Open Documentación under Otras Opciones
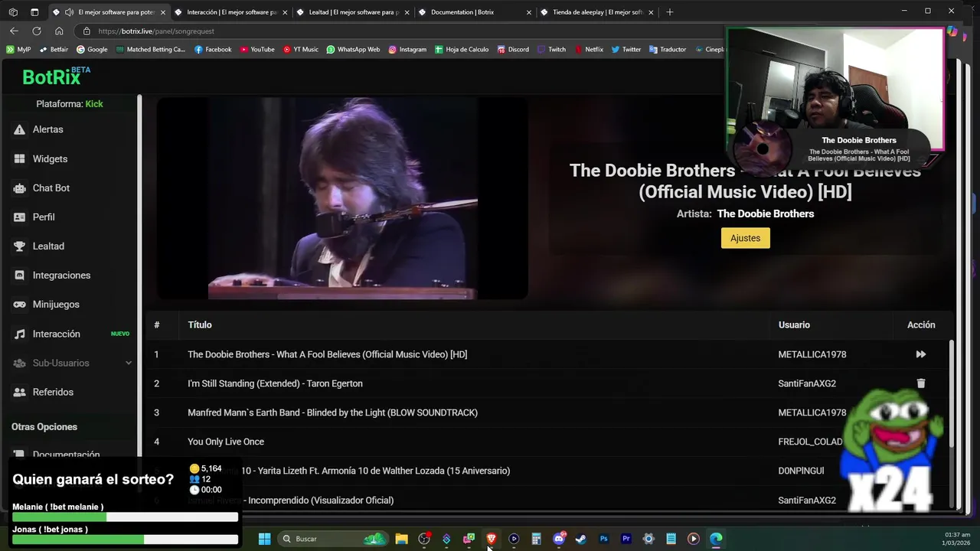 (x=66, y=455)
